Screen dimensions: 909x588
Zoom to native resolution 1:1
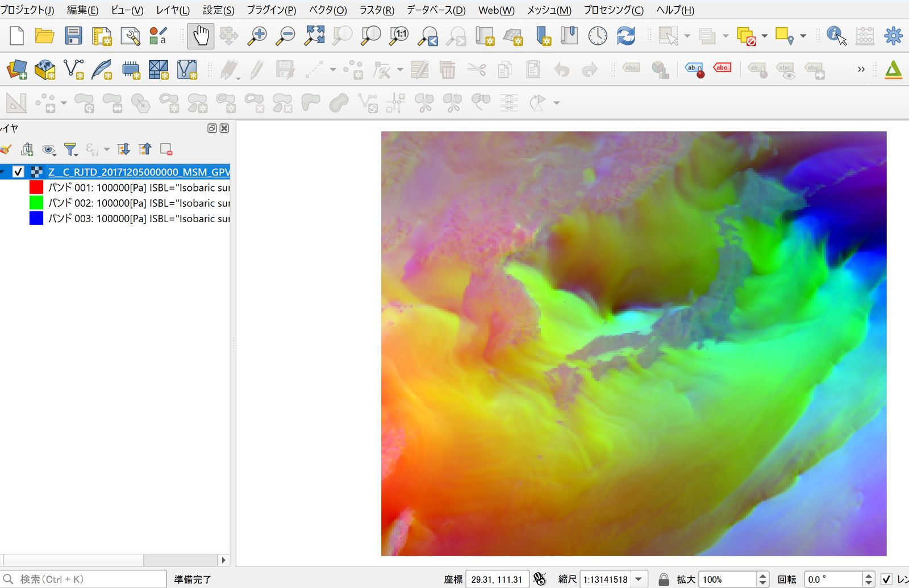pos(399,36)
